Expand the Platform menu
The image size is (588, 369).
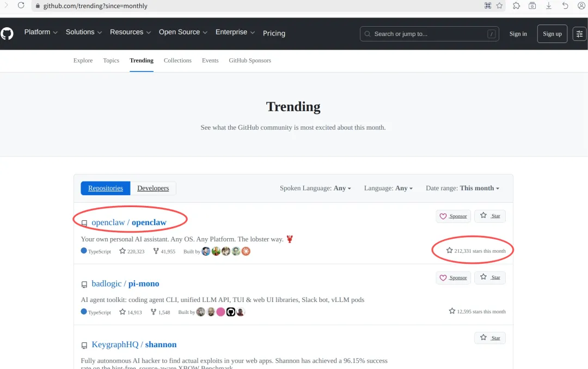(x=41, y=32)
